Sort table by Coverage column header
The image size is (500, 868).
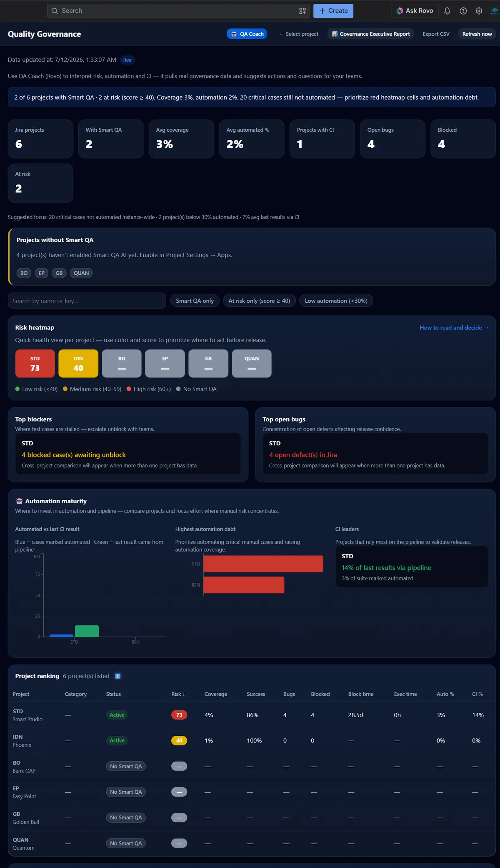click(216, 694)
